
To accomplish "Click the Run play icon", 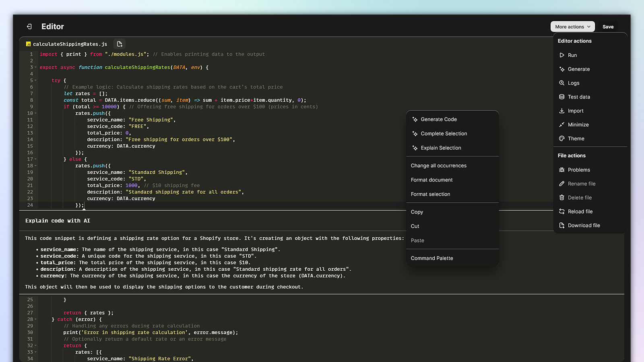I will (562, 55).
